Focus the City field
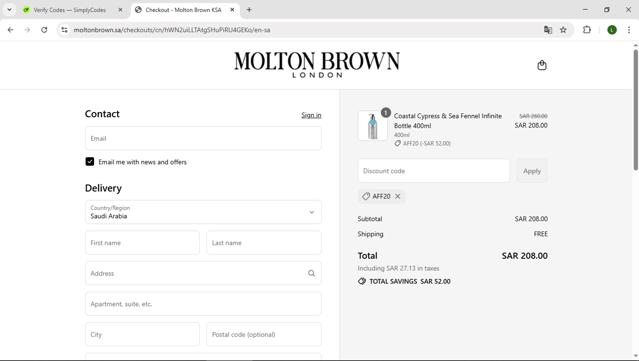The width and height of the screenshot is (639, 361). [x=142, y=335]
